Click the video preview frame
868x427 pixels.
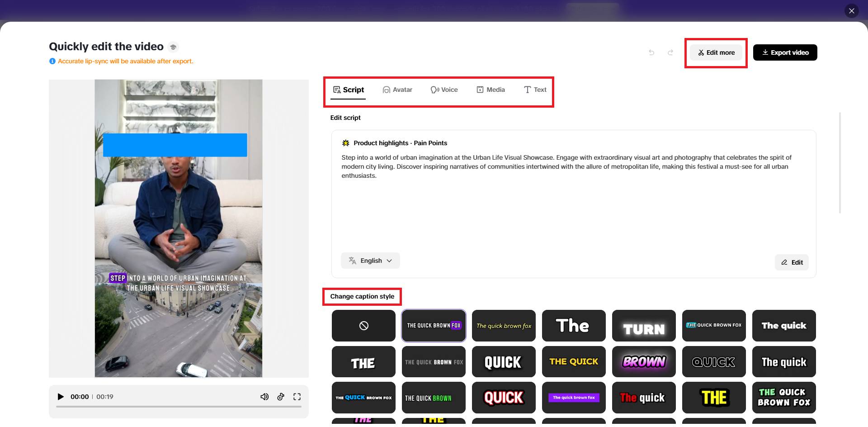coord(178,228)
